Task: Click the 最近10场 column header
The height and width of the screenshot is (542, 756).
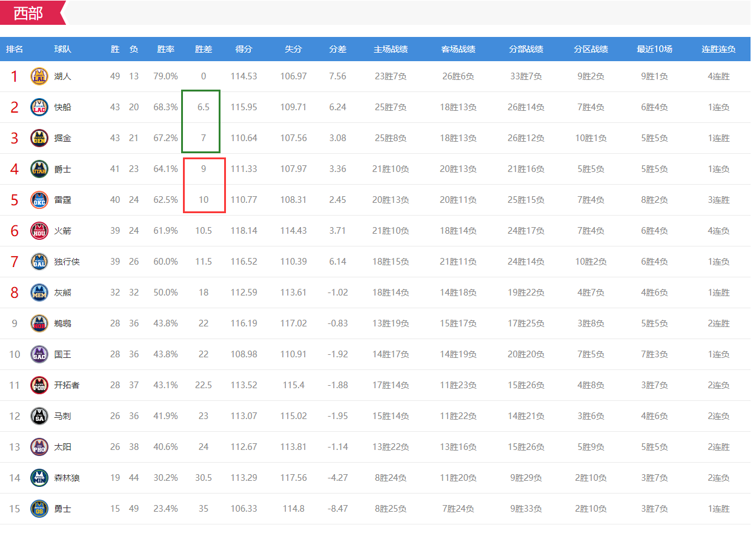Action: point(654,49)
